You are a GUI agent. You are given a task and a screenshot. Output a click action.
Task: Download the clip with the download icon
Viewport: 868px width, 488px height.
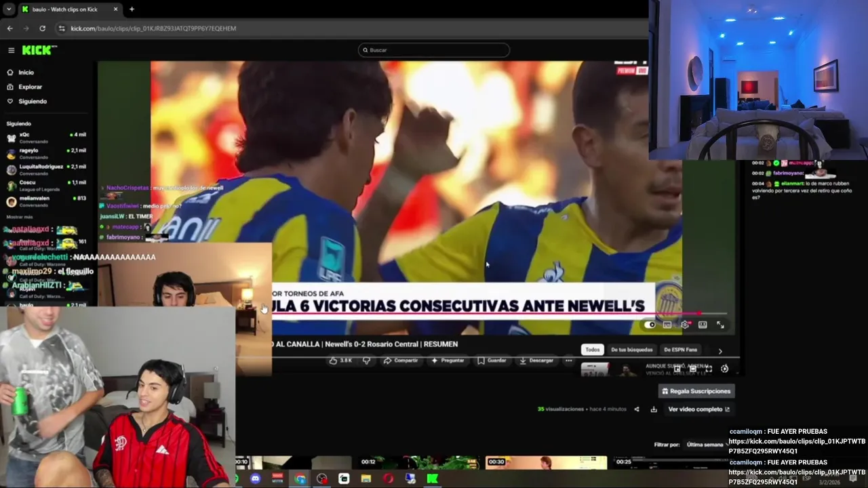point(654,409)
